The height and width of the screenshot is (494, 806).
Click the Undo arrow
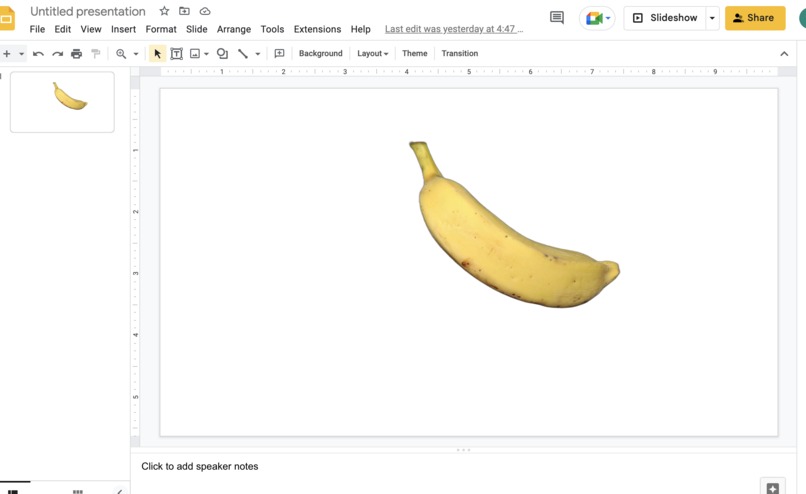38,53
